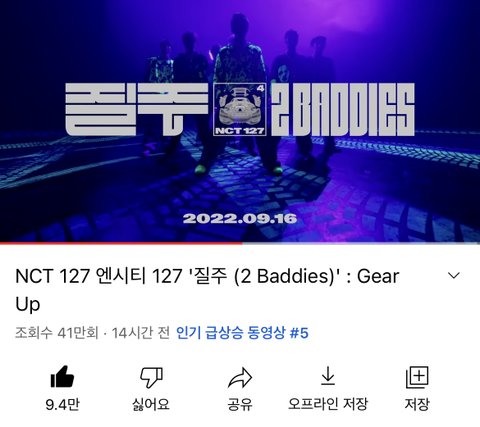Tap the video player thumbnail area
480x427 pixels.
(240, 121)
